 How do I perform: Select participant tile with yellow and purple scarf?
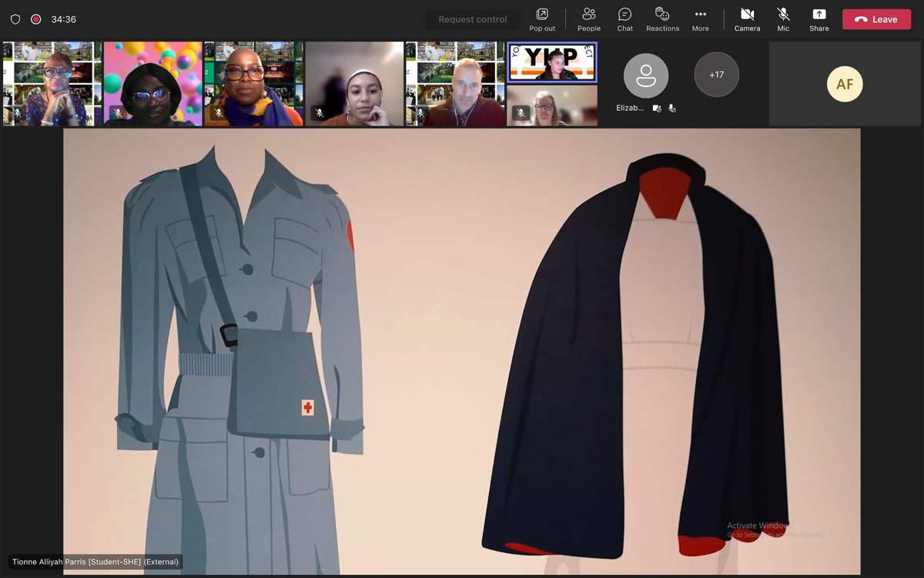pyautogui.click(x=253, y=84)
